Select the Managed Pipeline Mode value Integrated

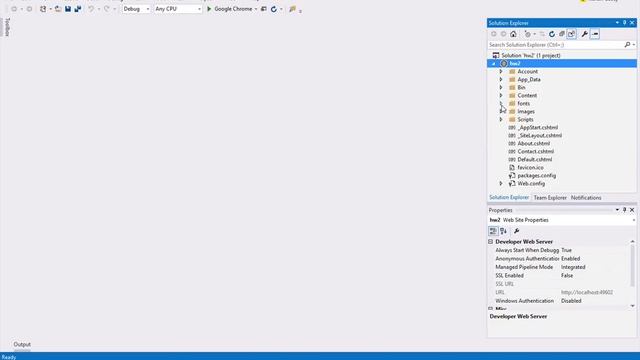(573, 267)
